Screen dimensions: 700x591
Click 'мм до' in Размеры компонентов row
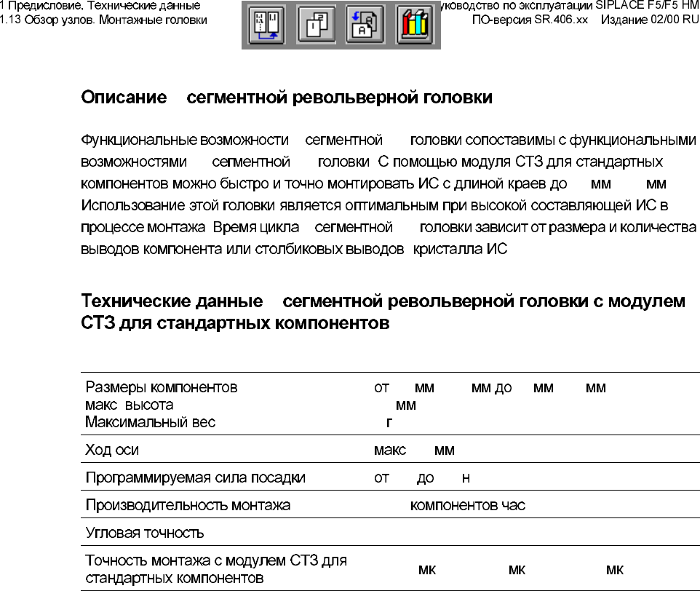coord(491,389)
